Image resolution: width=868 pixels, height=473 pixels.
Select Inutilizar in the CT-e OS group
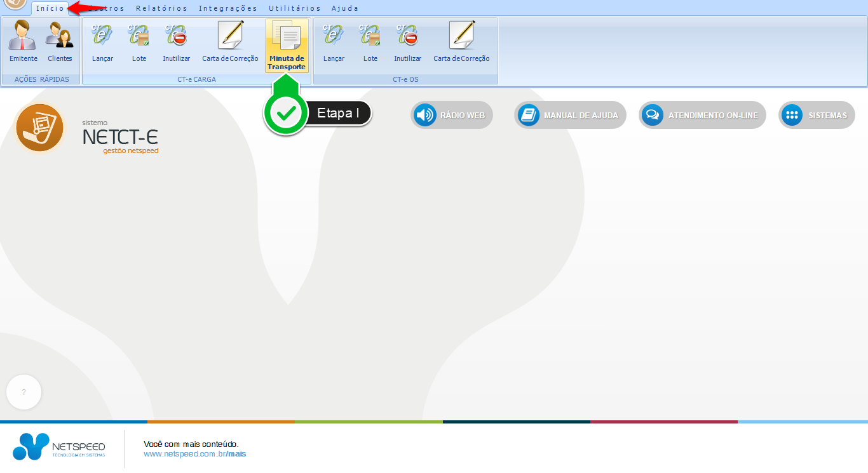pos(407,43)
